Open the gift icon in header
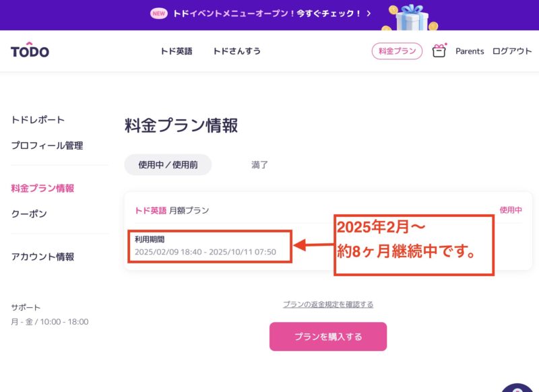 click(439, 51)
